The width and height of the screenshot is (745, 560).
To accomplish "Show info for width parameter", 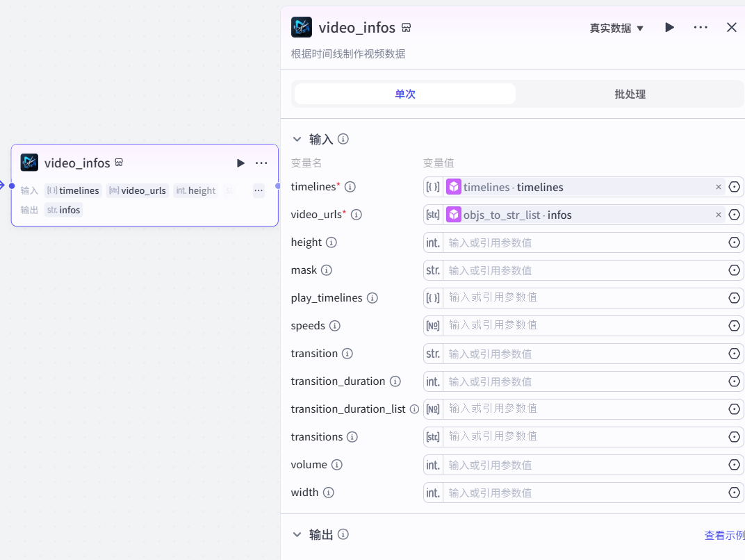I will [328, 493].
